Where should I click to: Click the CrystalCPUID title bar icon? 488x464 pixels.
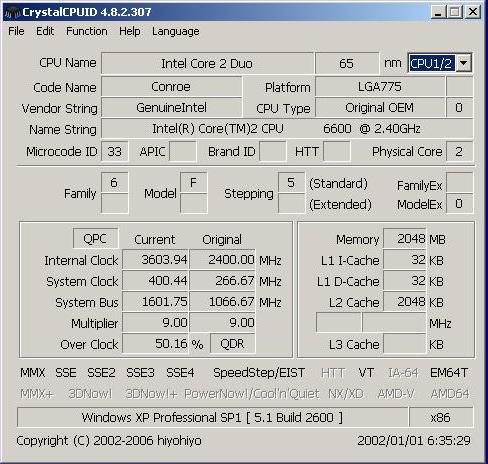(x=13, y=12)
